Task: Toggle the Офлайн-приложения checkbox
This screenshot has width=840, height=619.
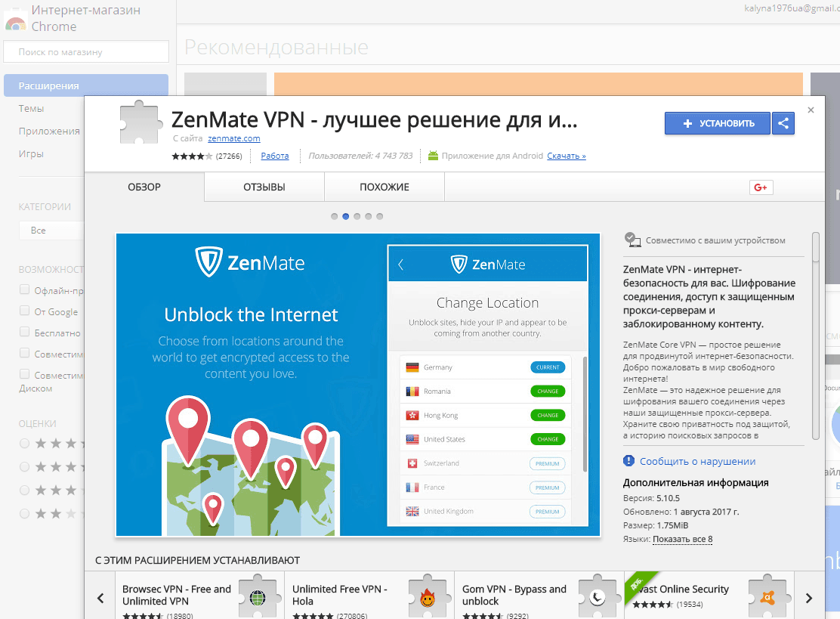Action: (24, 289)
